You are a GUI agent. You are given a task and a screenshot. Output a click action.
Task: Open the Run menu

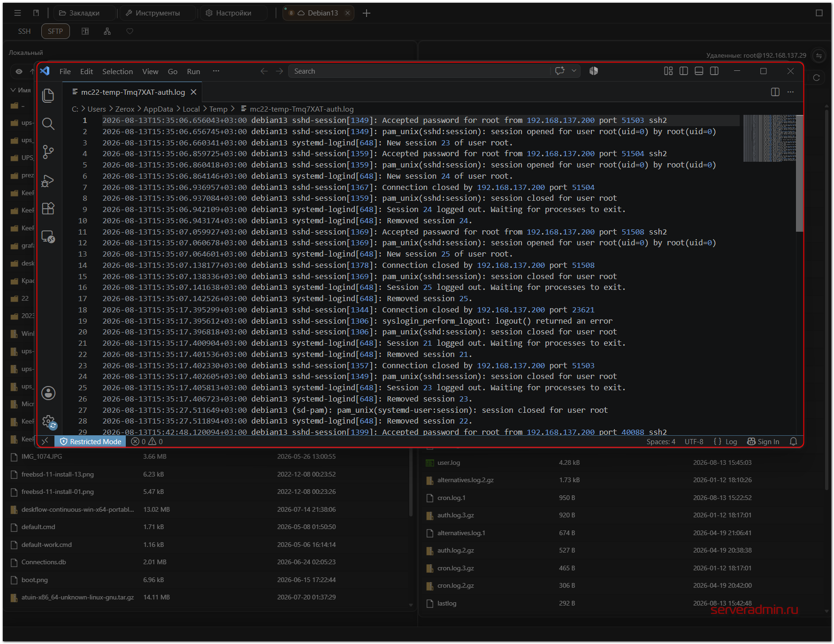193,71
